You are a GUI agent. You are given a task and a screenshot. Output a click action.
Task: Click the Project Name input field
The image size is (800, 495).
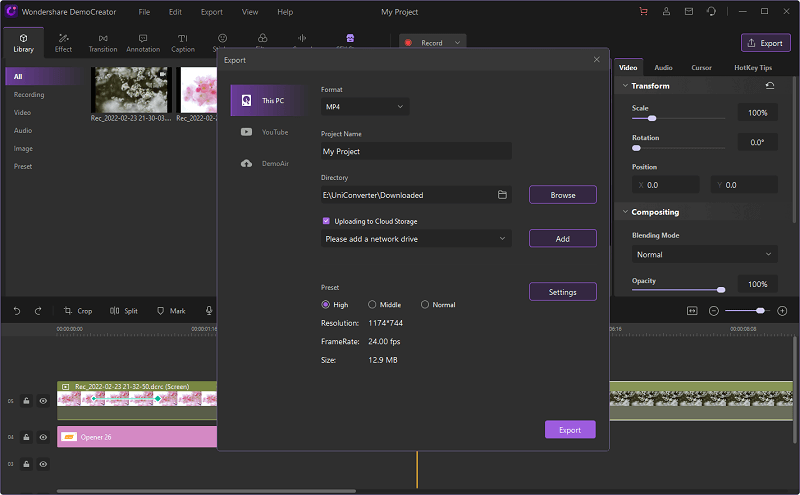[416, 151]
